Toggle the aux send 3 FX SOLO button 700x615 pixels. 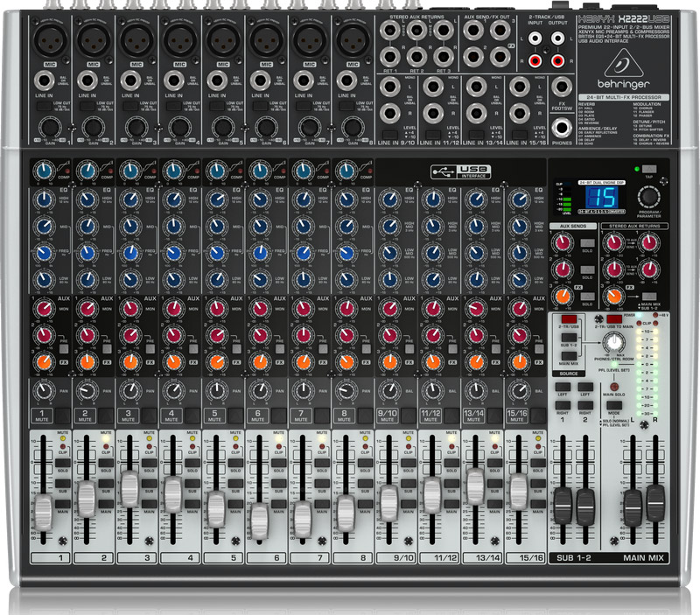(587, 297)
